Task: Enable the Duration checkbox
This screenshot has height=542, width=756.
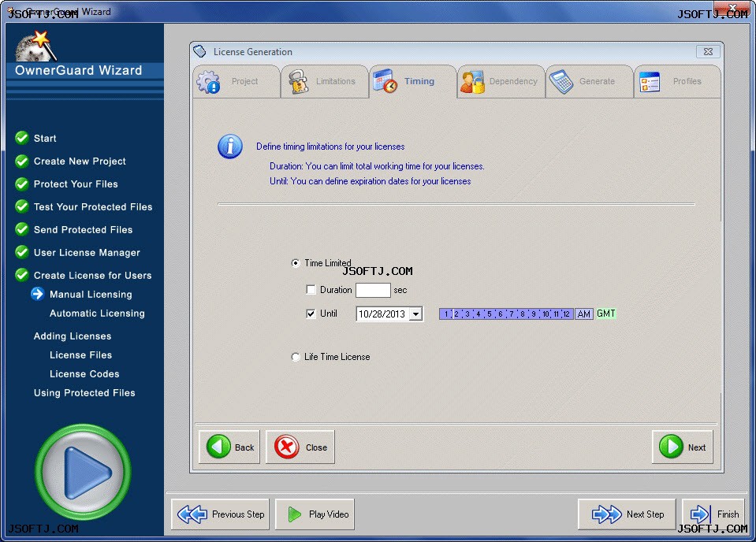Action: click(x=311, y=290)
